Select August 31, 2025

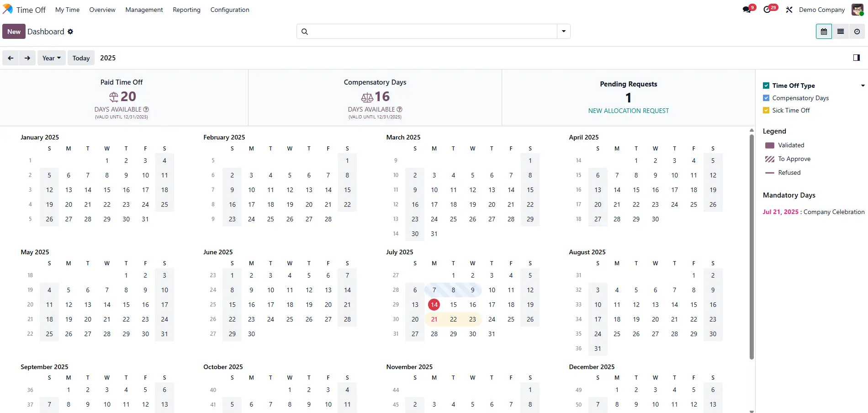[598, 349]
